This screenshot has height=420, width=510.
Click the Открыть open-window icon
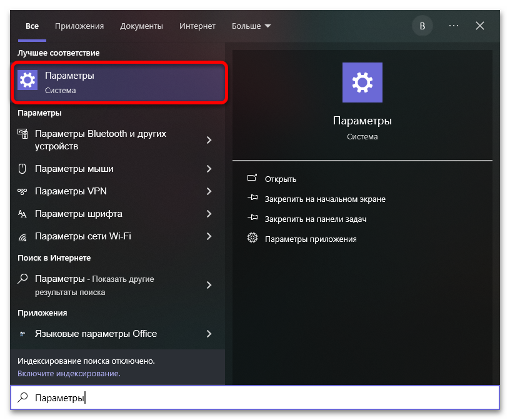pyautogui.click(x=252, y=177)
